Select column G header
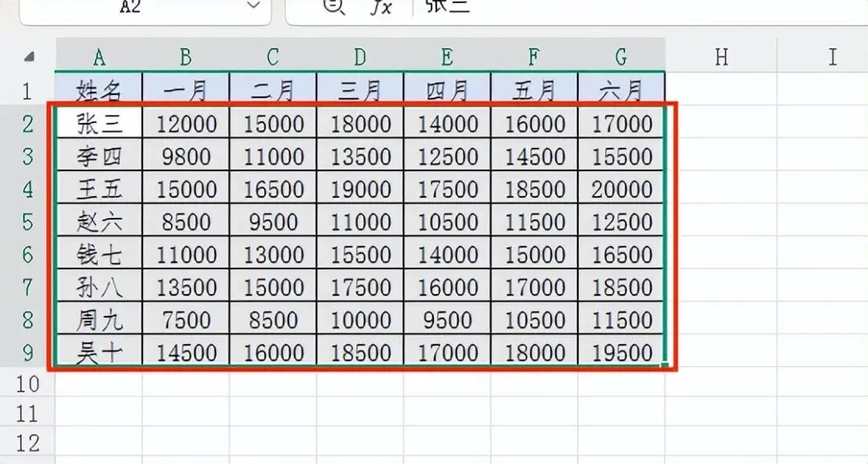Image resolution: width=868 pixels, height=464 pixels. tap(621, 56)
